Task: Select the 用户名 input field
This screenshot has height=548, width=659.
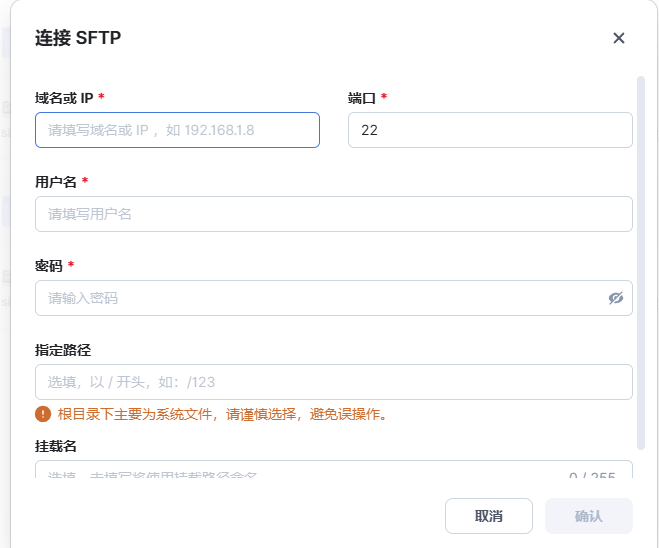Action: click(x=333, y=214)
